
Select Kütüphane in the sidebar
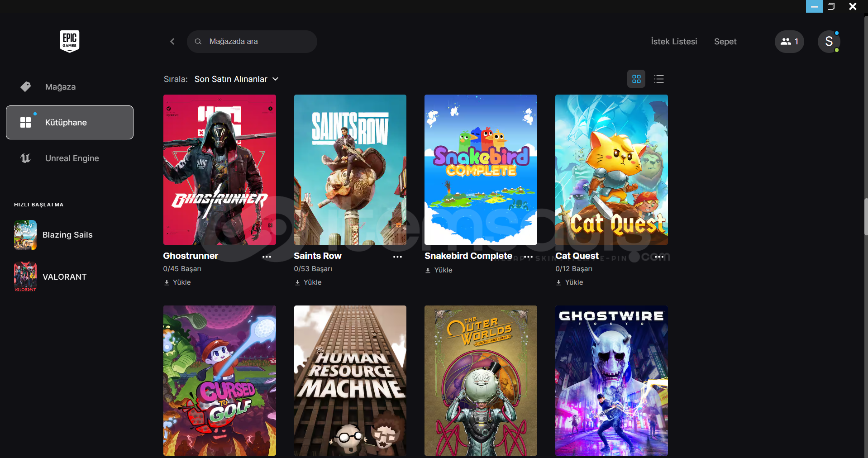70,123
